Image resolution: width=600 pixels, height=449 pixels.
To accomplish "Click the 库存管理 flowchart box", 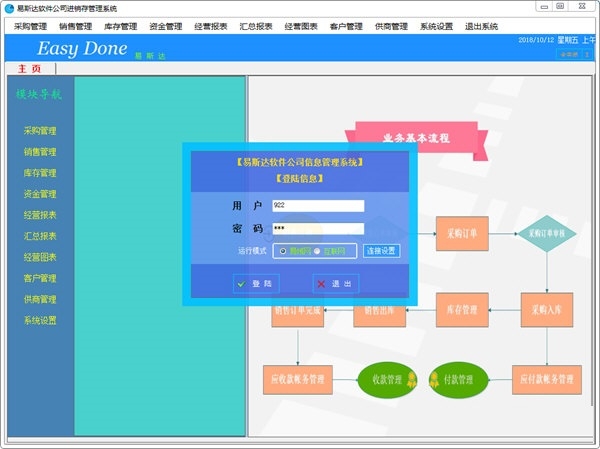I will (462, 310).
